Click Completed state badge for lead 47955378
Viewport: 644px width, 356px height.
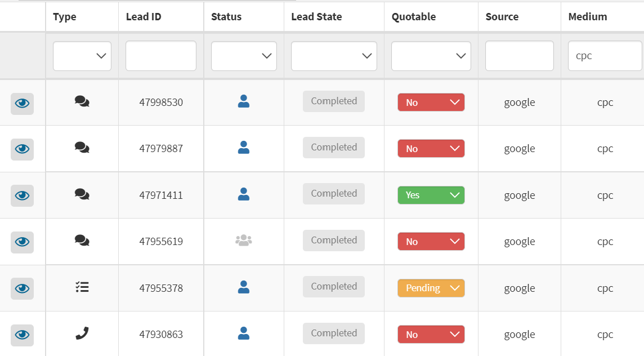pos(334,287)
